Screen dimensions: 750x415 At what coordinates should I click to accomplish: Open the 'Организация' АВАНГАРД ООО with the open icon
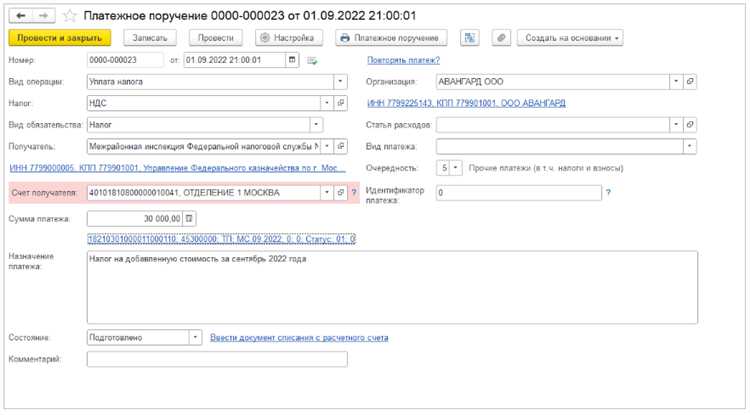pyautogui.click(x=690, y=82)
